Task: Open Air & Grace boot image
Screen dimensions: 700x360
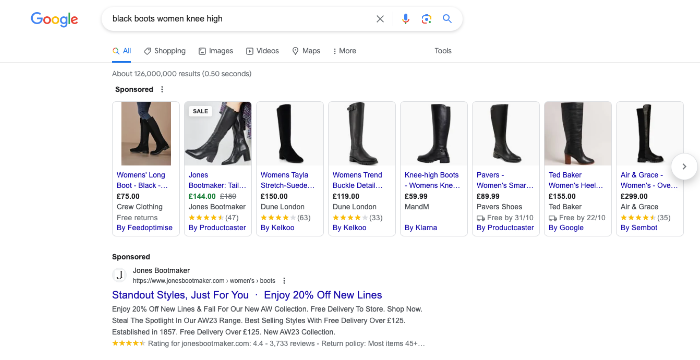Action: (x=650, y=134)
